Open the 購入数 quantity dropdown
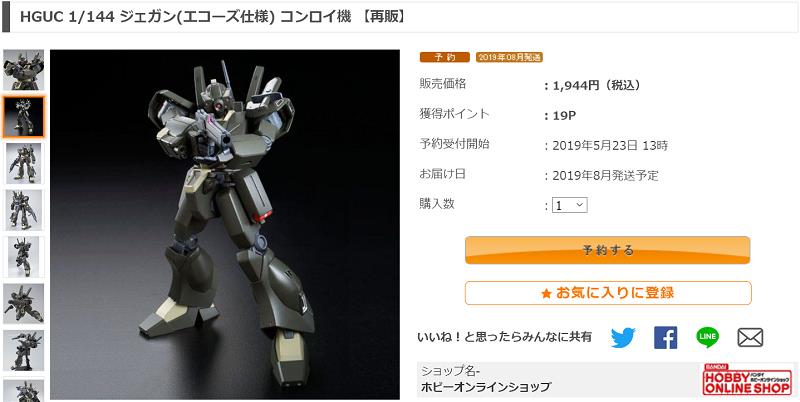The height and width of the screenshot is (402, 800). [570, 205]
